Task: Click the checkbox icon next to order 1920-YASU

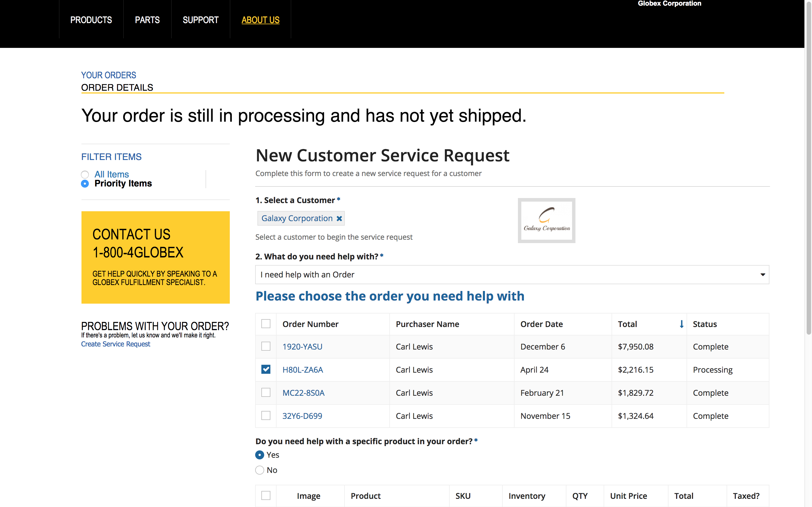Action: [x=266, y=346]
